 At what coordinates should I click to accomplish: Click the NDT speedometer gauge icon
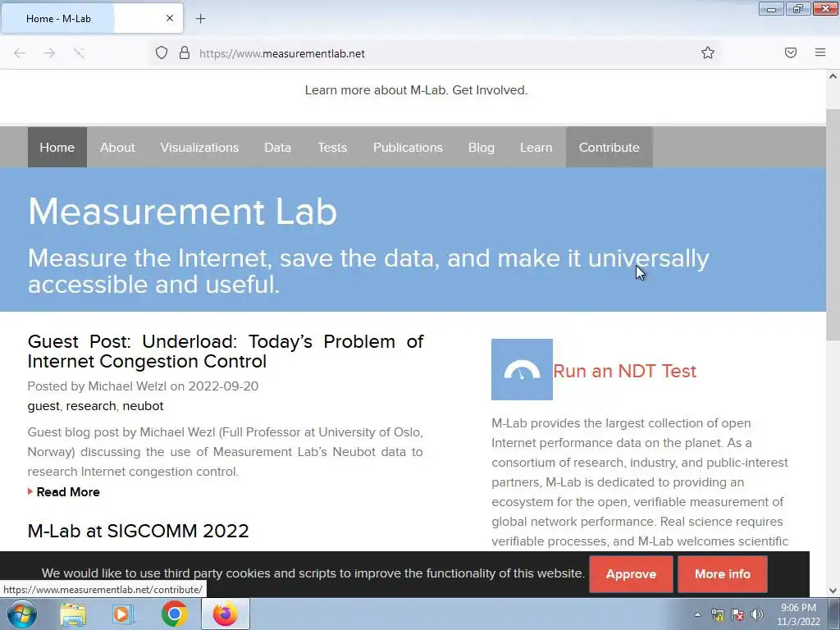(x=522, y=369)
